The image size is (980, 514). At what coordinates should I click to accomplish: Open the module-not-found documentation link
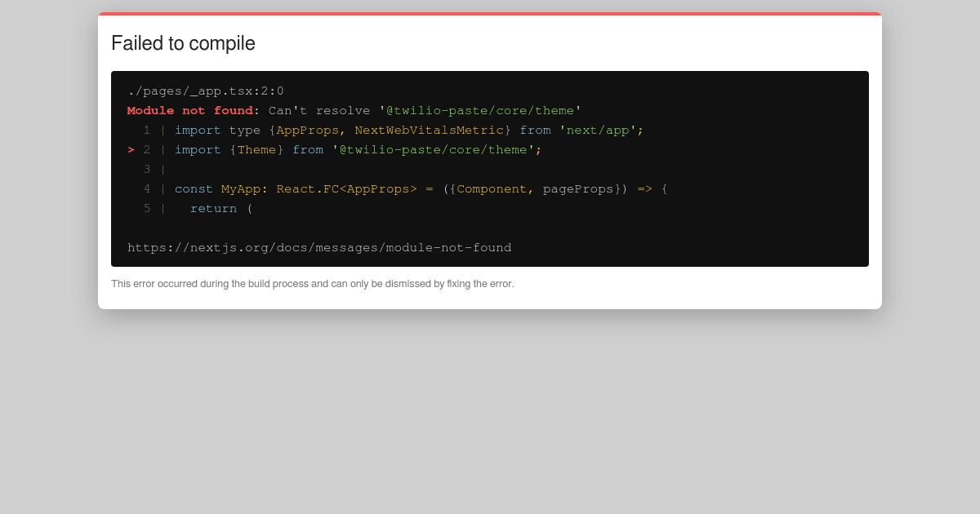(x=319, y=247)
